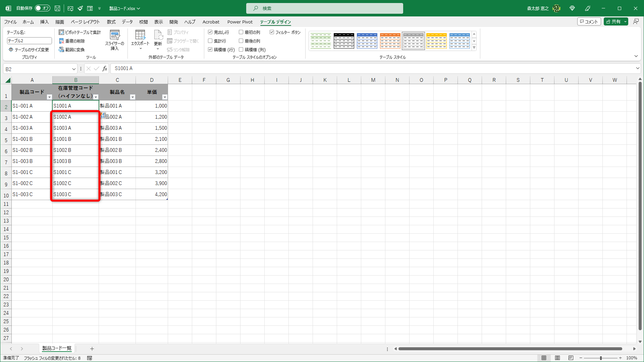Select orange table style swatch
Viewport: 644px width, 362px height.
click(390, 41)
